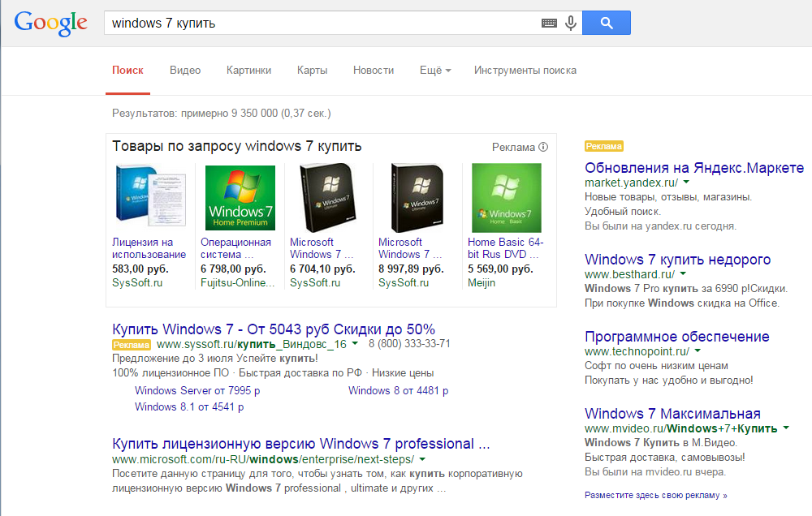Open Операционная система product link
Screen dimensions: 812x516
pyautogui.click(x=235, y=248)
